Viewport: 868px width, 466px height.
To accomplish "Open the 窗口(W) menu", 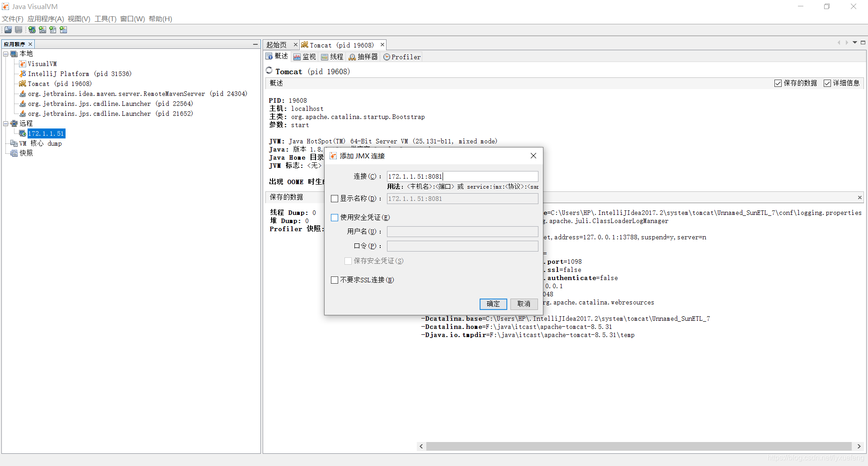I will (x=132, y=19).
